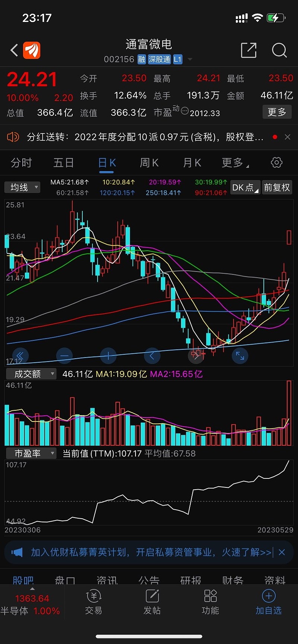The width and height of the screenshot is (298, 644).
Task: Move chart right with arrow button
Action: [x=196, y=356]
